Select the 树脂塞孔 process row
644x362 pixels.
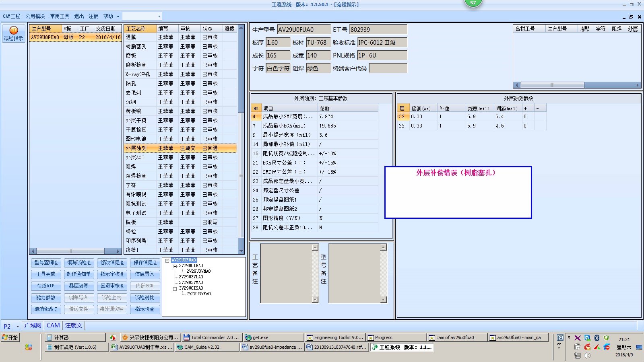(180, 47)
